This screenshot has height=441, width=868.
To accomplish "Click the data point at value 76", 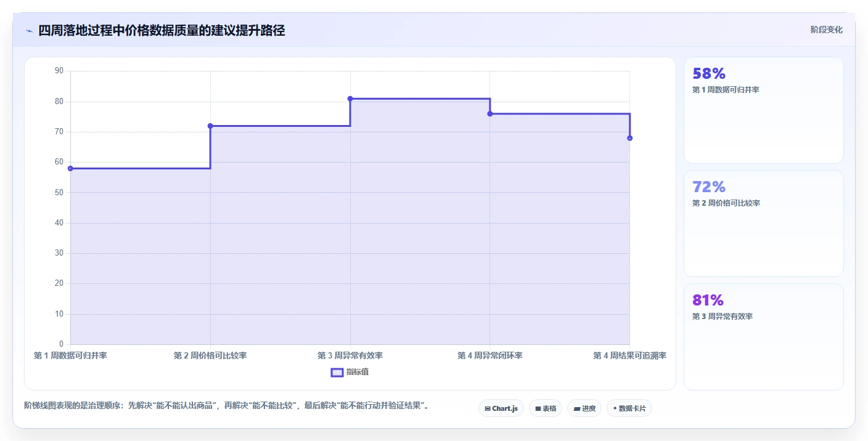I will point(490,114).
